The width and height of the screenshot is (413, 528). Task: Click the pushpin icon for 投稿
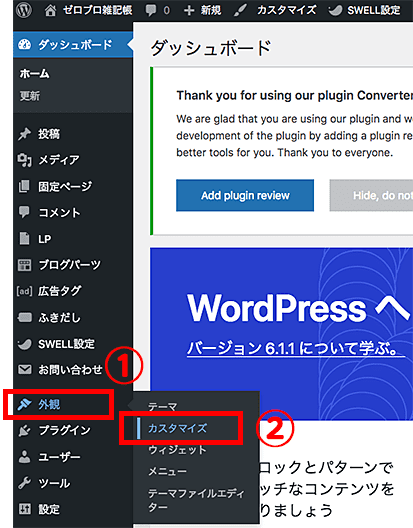pyautogui.click(x=24, y=134)
